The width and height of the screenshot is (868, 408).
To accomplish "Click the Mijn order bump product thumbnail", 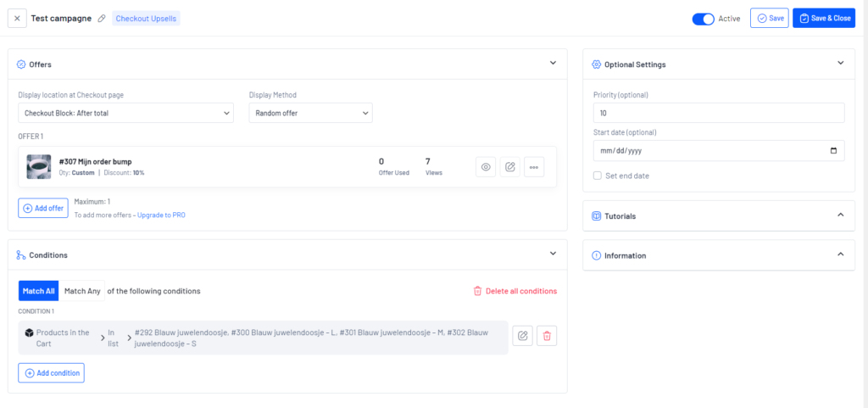I will [39, 166].
